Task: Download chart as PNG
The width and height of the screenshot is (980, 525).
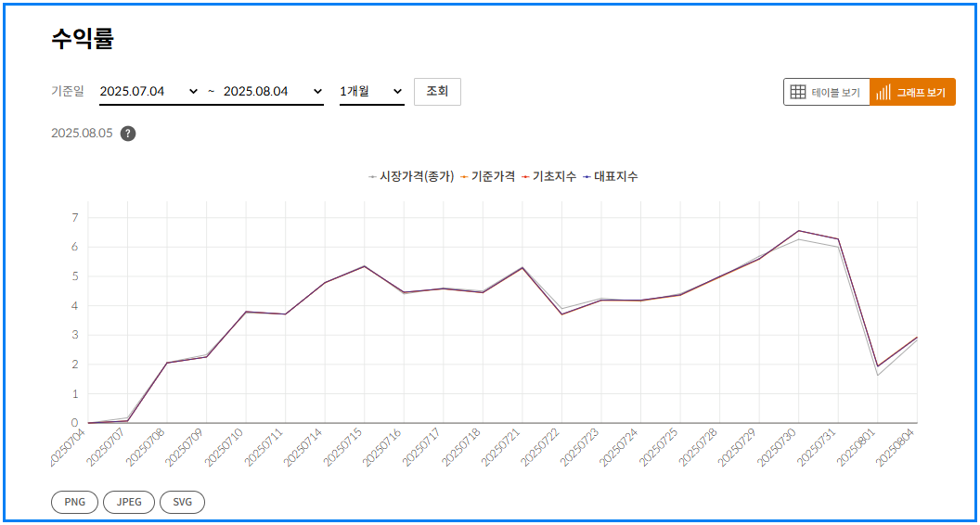Action: click(75, 502)
